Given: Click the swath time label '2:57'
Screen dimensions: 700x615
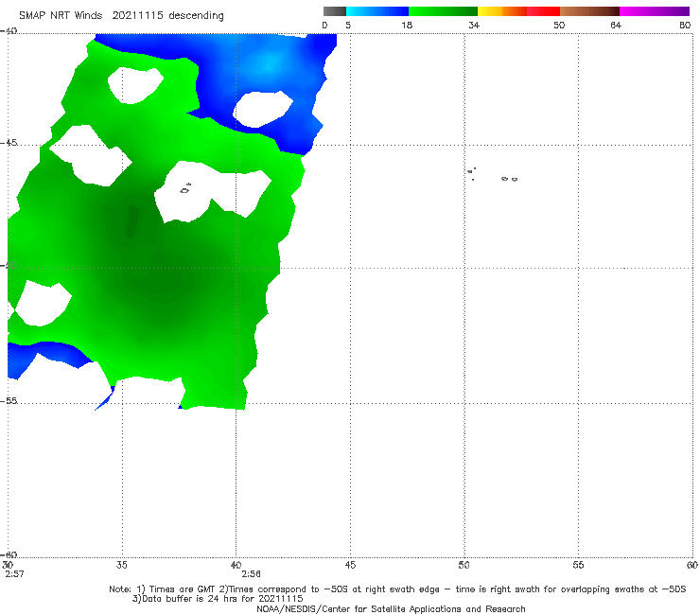Looking at the screenshot, I should [15, 574].
